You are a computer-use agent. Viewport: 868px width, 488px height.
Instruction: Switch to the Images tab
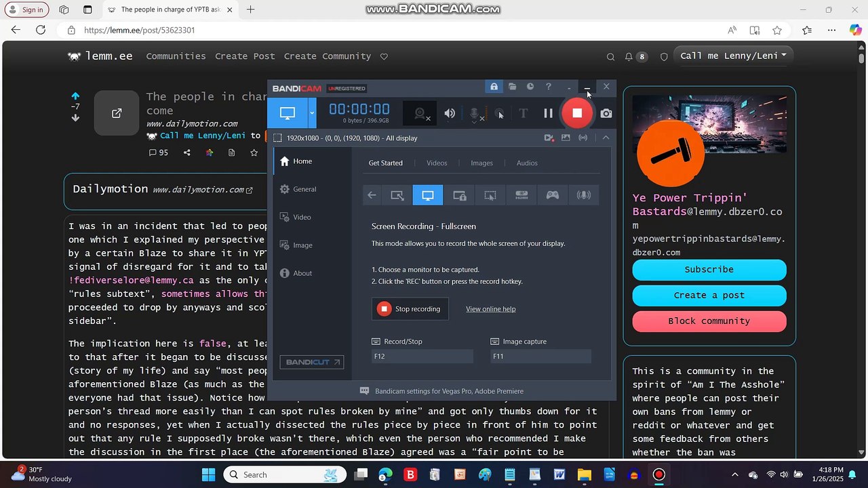click(x=481, y=163)
